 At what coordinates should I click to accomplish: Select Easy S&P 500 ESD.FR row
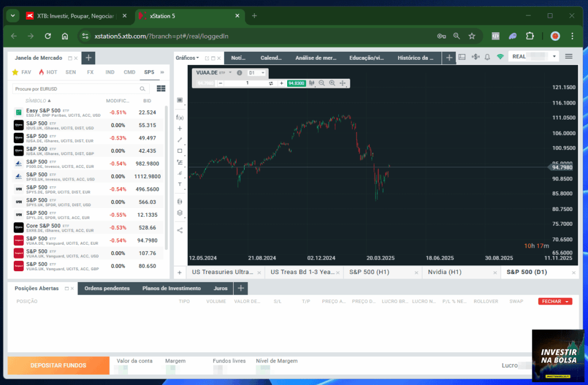click(88, 112)
